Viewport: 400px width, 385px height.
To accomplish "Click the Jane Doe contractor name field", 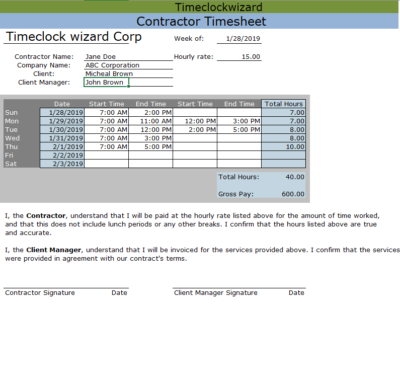I will (128, 57).
